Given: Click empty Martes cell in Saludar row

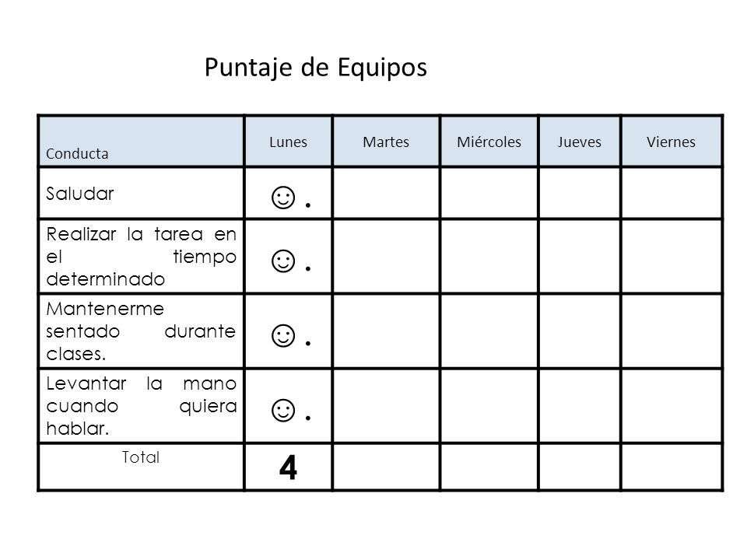Looking at the screenshot, I should (x=386, y=193).
